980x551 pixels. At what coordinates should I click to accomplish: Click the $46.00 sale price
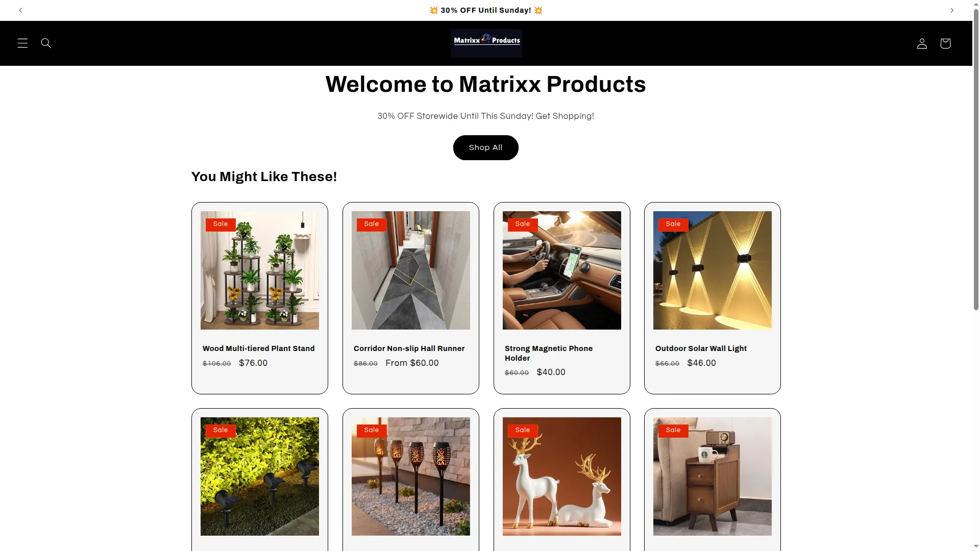coord(701,363)
